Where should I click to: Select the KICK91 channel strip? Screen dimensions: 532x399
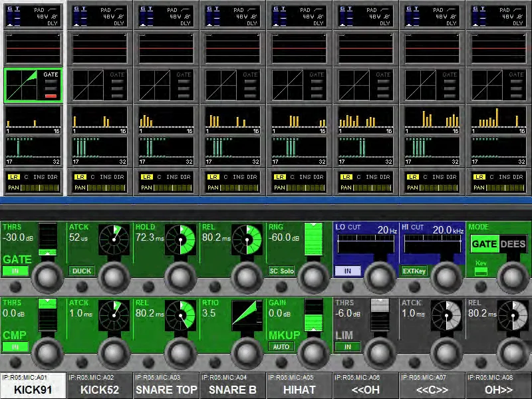point(33,386)
